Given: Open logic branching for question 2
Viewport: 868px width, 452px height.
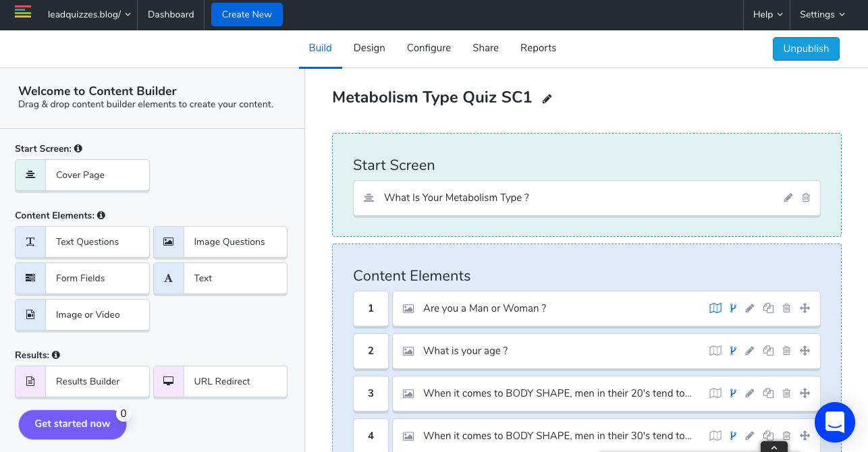Looking at the screenshot, I should [x=733, y=351].
